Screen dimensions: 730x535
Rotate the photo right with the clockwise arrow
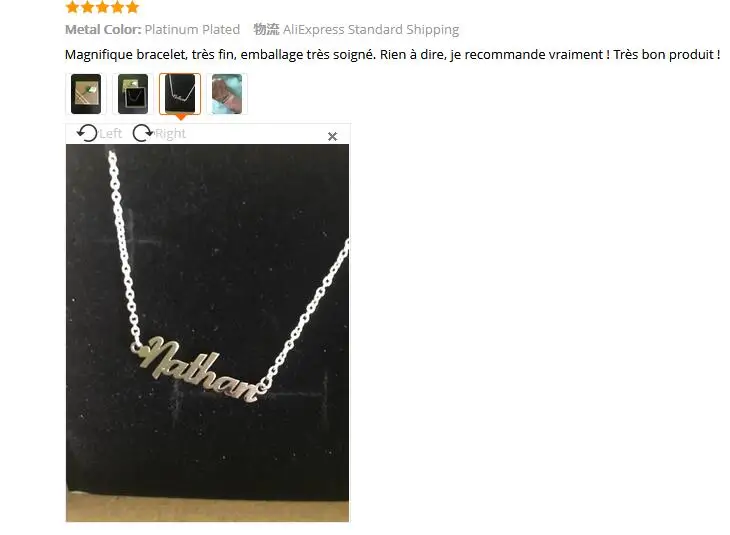142,133
